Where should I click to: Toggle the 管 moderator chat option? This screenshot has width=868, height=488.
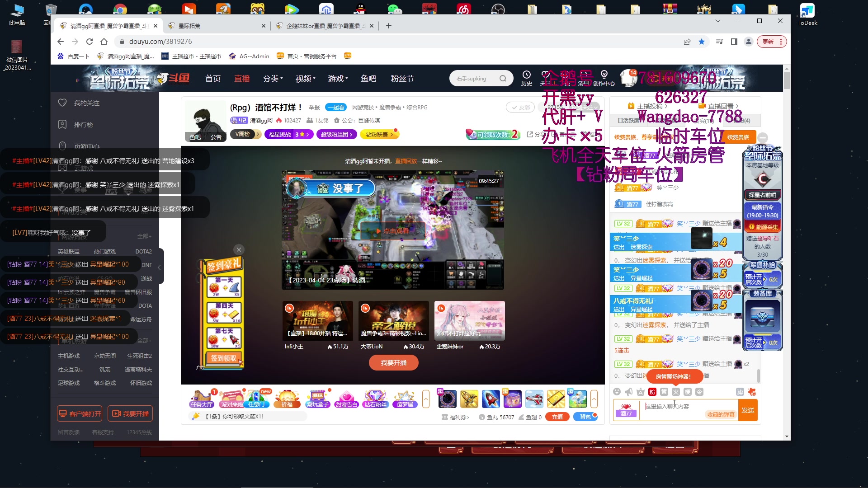(664, 392)
